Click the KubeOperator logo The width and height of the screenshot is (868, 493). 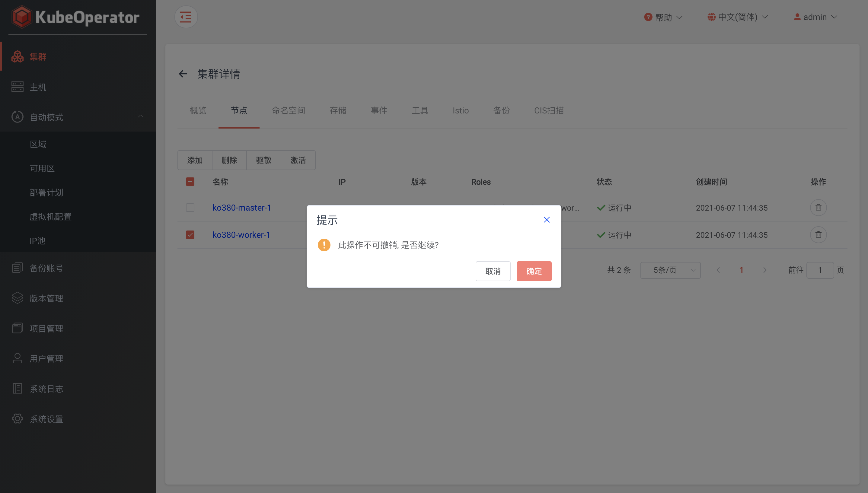[76, 17]
